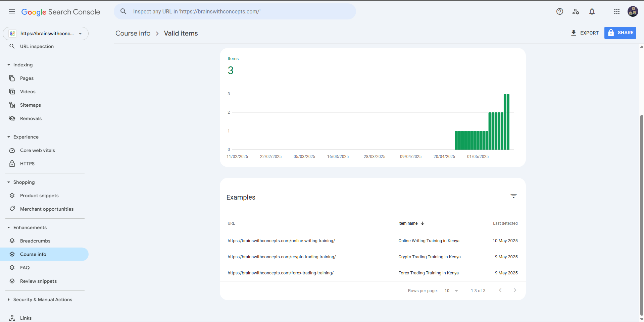Open the hamburger main menu

click(12, 11)
